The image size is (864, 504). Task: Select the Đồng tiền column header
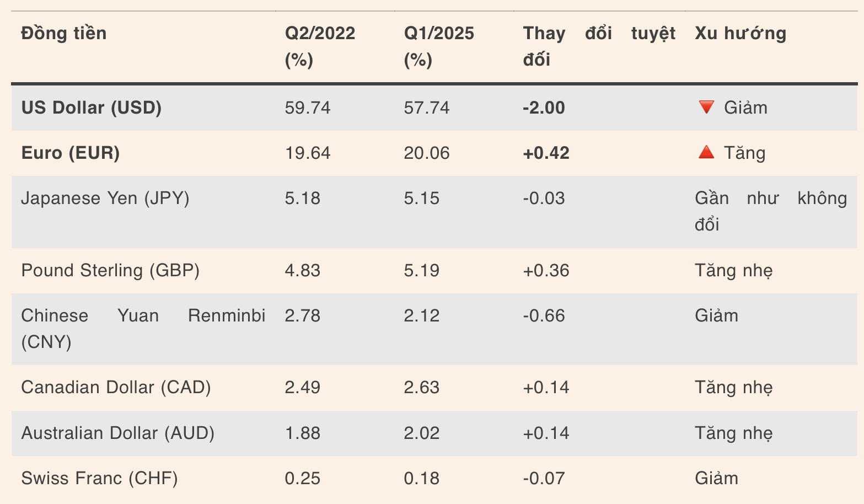pos(64,34)
